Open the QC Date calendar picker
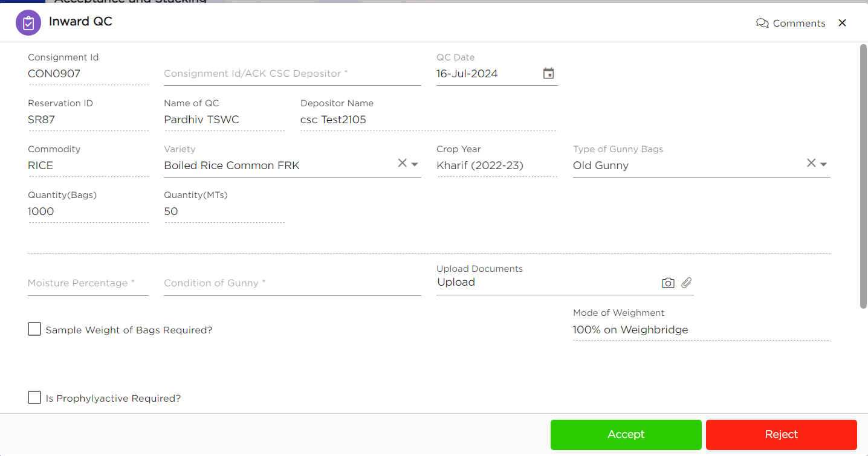The height and width of the screenshot is (456, 868). 548,74
